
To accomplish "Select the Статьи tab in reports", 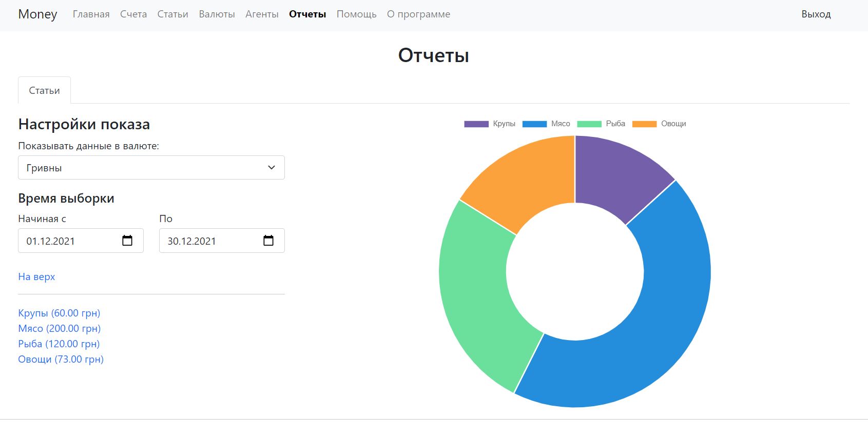I will [x=44, y=90].
